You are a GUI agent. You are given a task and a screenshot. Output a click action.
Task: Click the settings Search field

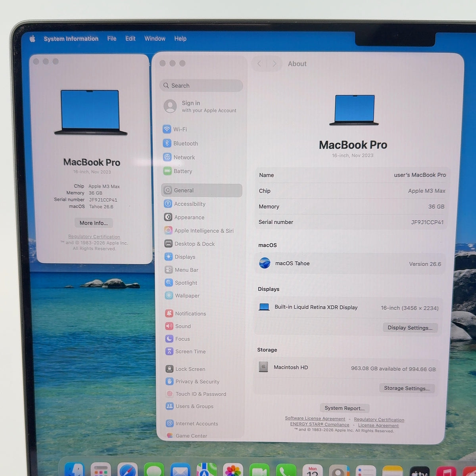pyautogui.click(x=201, y=86)
